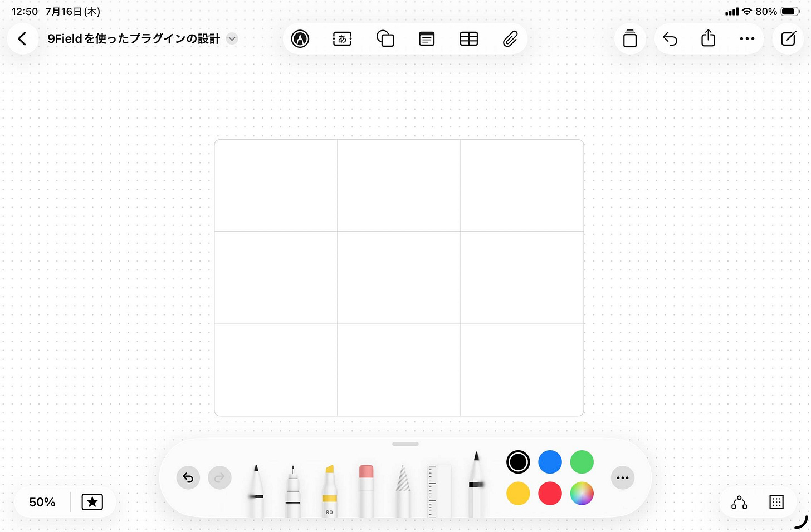Add a sticky note
Image resolution: width=811 pixels, height=532 pixels.
click(x=427, y=38)
